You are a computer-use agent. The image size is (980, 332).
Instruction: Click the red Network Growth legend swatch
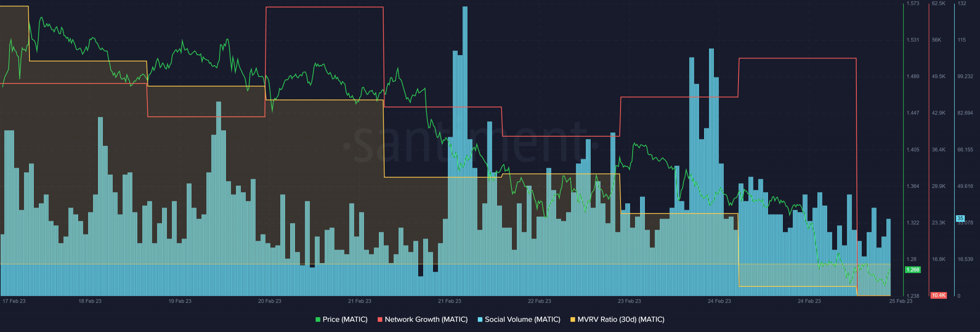(x=380, y=319)
